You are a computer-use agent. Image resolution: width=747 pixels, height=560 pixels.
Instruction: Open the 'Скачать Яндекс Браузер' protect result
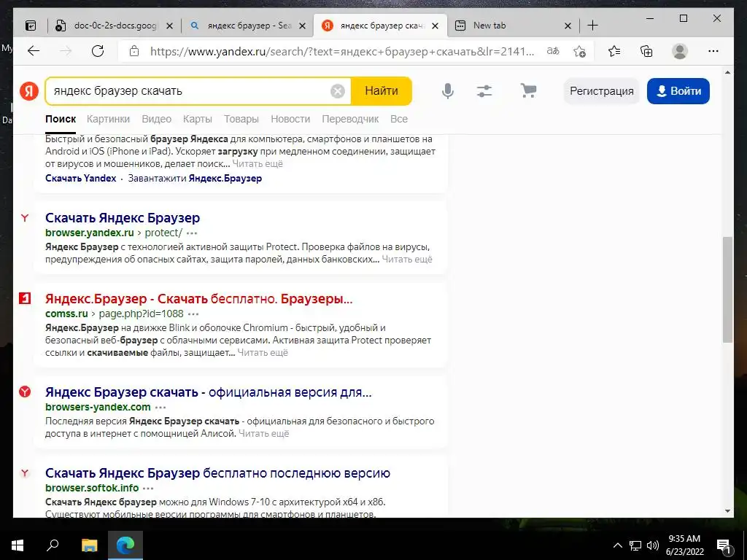tap(123, 218)
